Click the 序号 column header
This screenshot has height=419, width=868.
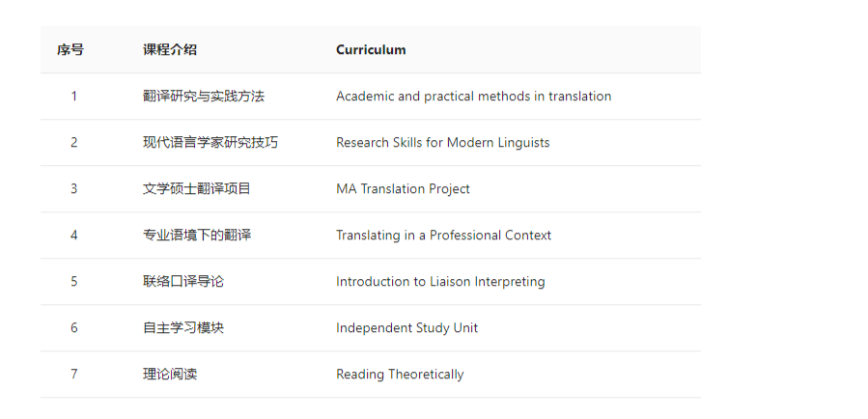(x=70, y=50)
